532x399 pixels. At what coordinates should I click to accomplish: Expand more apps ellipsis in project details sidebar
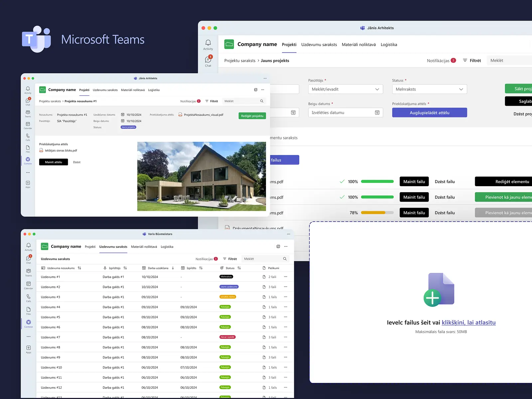coord(28,173)
